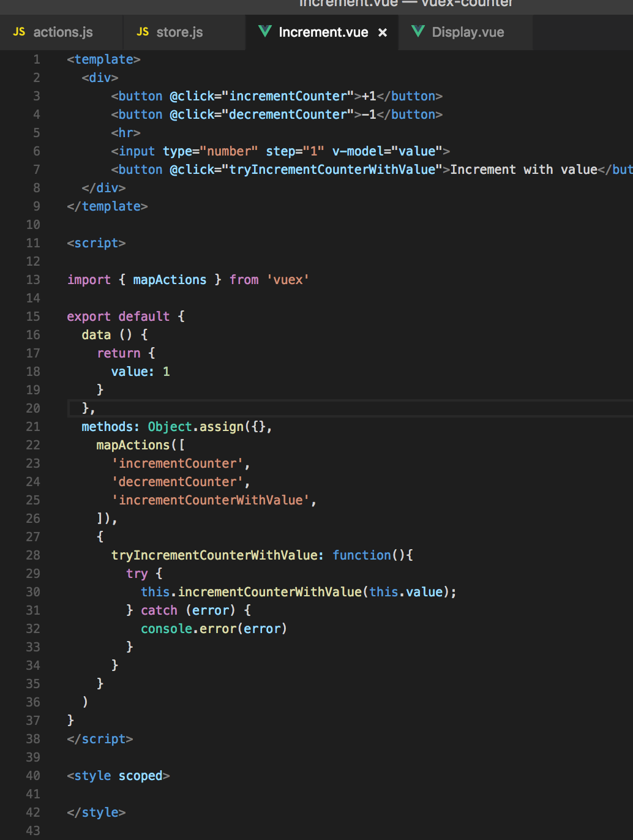Click 'methods:' on line 21

tap(111, 427)
